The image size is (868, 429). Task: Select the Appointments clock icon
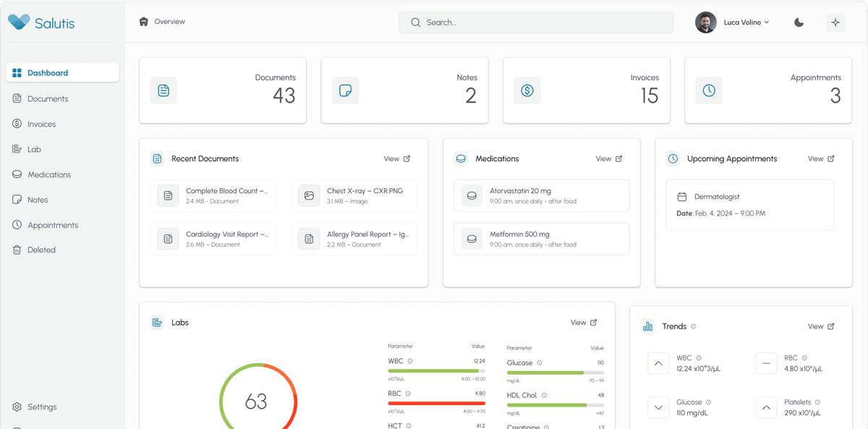(x=18, y=225)
